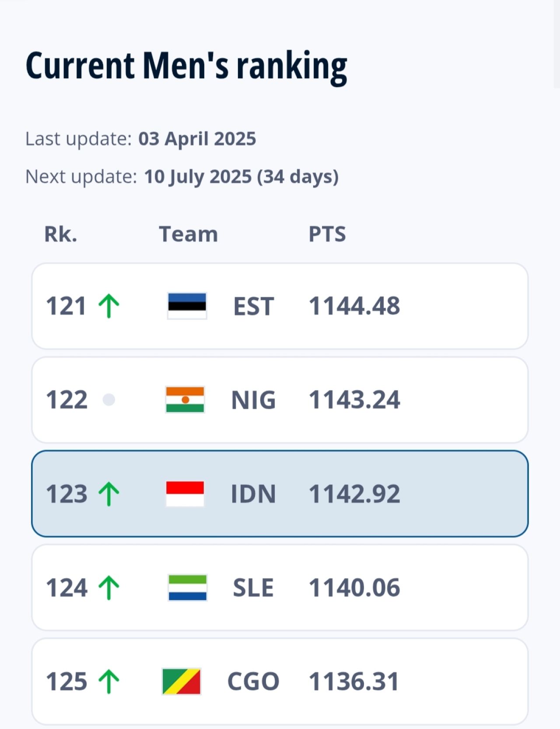The width and height of the screenshot is (560, 729).
Task: Open the SLE team code link
Action: tap(253, 588)
